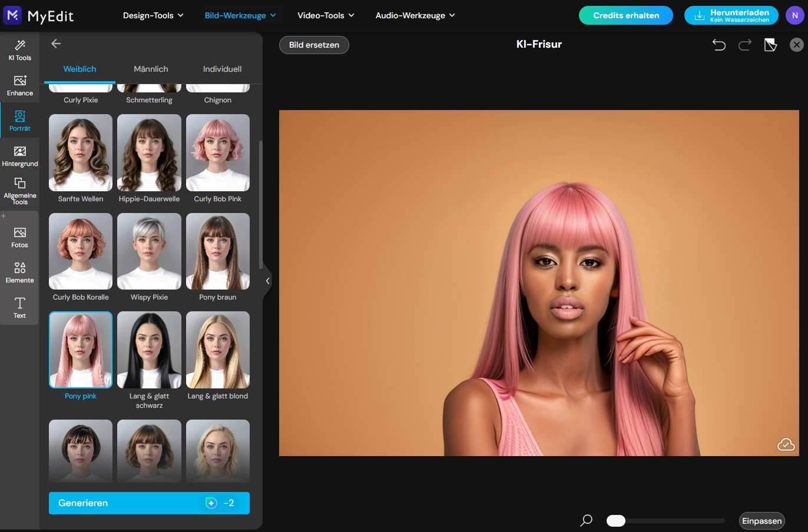This screenshot has height=532, width=808.
Task: Expand the Bild-Werkzeuge dropdown menu
Action: (x=240, y=15)
